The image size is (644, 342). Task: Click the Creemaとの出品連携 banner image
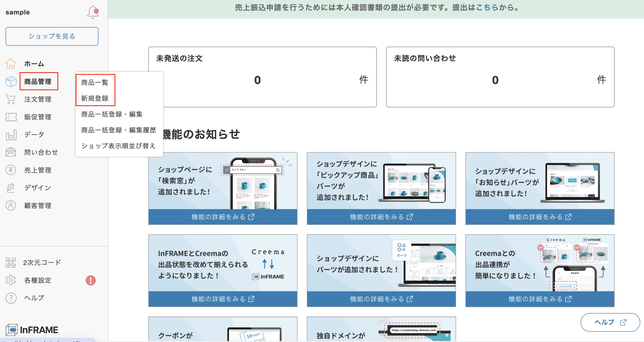540,263
